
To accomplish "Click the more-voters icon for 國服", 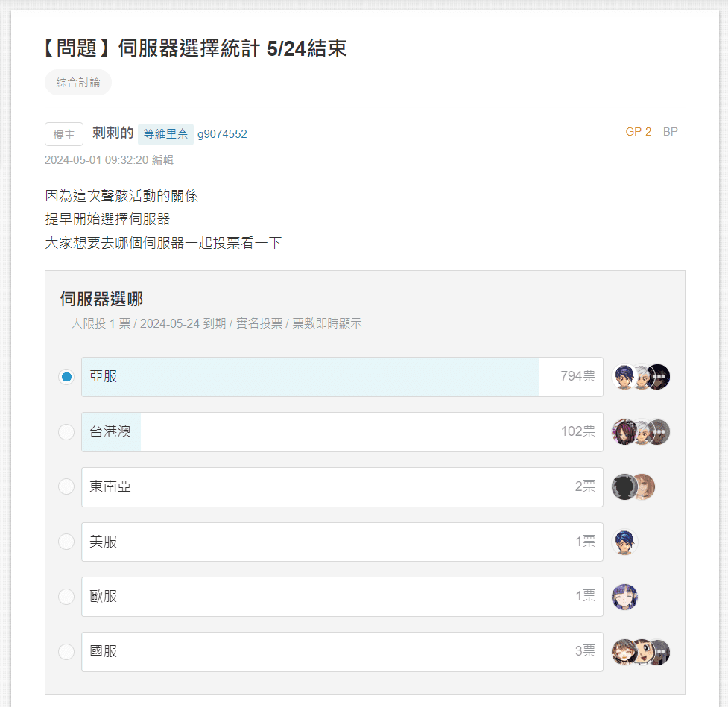I will point(659,652).
